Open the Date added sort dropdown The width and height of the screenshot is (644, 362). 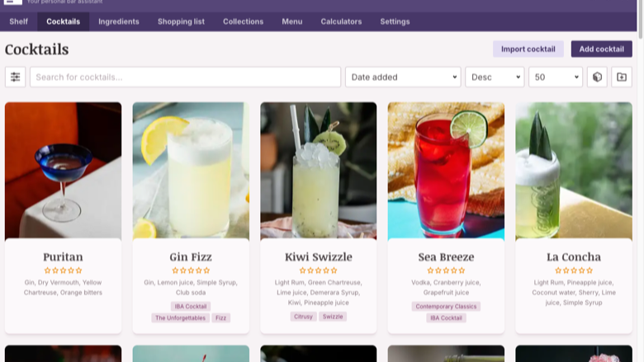(x=403, y=77)
